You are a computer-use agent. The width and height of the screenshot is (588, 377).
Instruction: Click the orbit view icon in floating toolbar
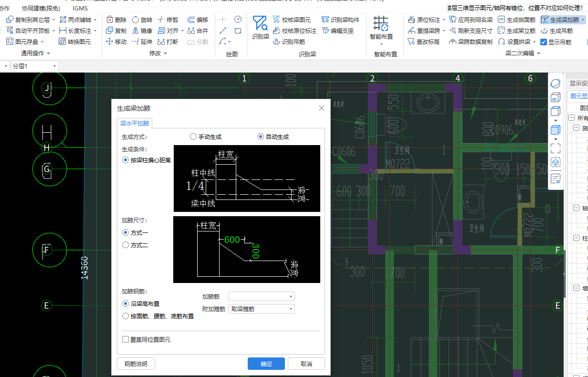coord(556,84)
